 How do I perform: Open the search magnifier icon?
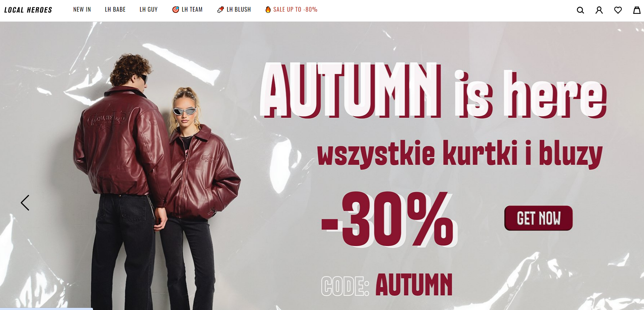pos(580,10)
